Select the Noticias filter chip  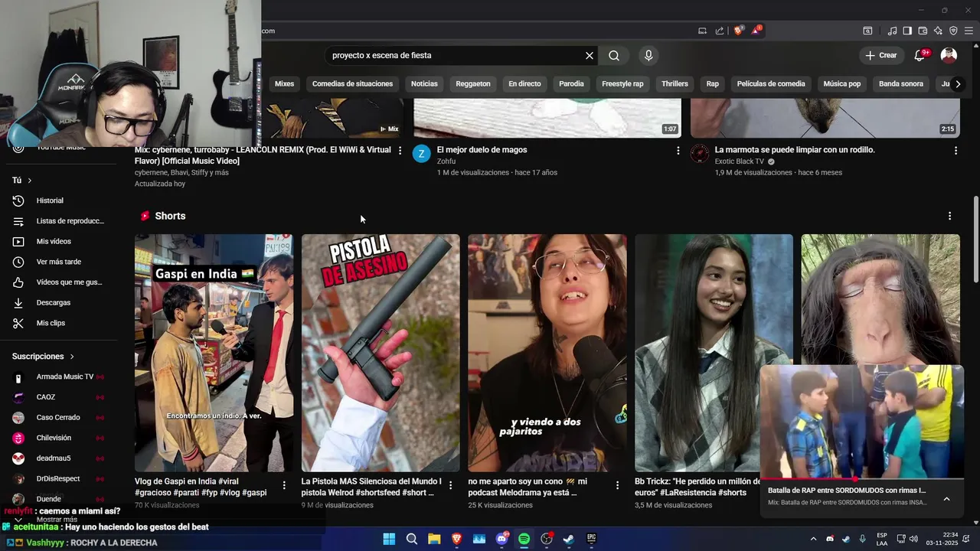click(424, 83)
